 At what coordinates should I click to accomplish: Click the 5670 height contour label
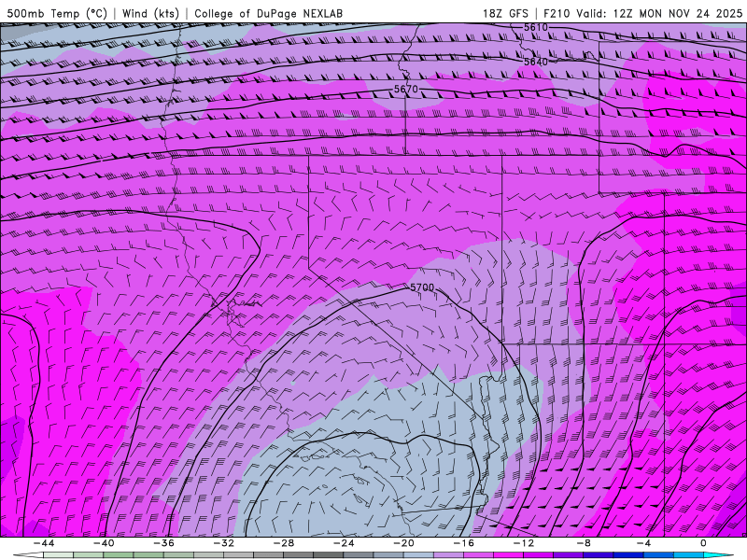pos(406,89)
